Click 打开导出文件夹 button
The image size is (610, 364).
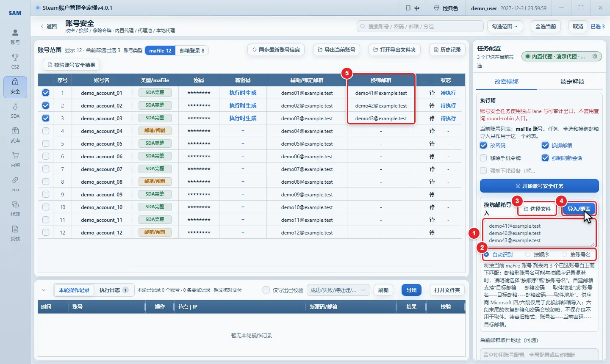pos(394,50)
